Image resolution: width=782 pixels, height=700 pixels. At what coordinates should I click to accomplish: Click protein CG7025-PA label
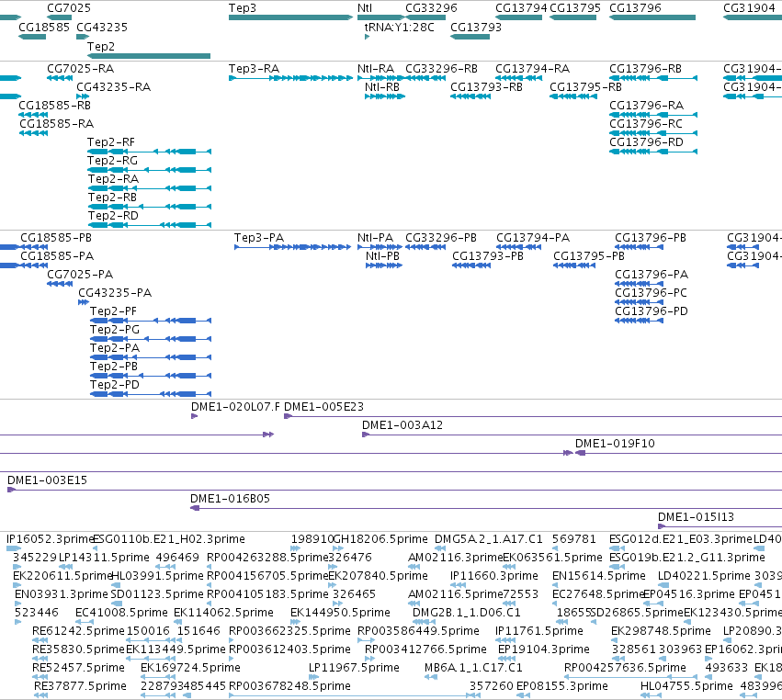80,275
